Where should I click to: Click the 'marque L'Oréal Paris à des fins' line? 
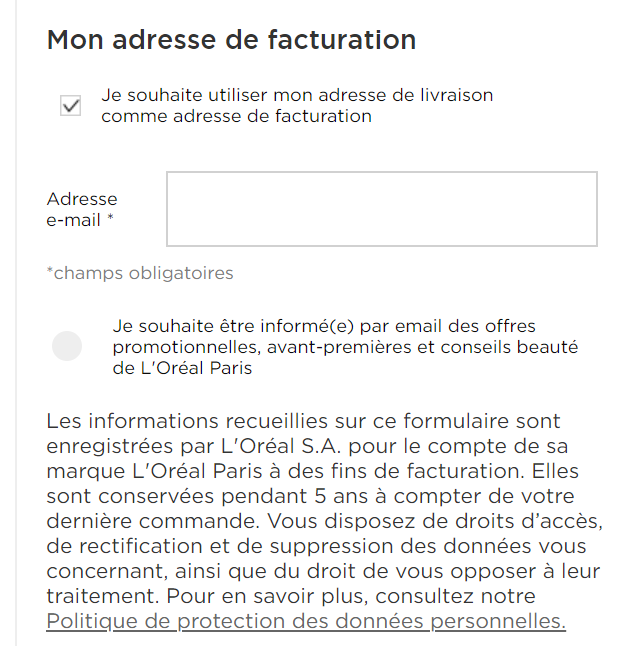tap(313, 471)
